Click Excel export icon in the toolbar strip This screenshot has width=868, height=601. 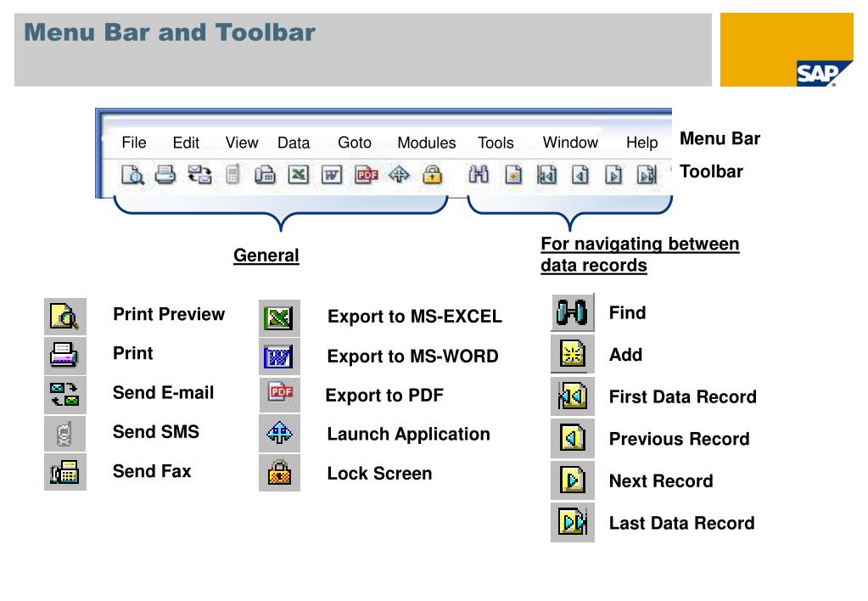(x=299, y=175)
